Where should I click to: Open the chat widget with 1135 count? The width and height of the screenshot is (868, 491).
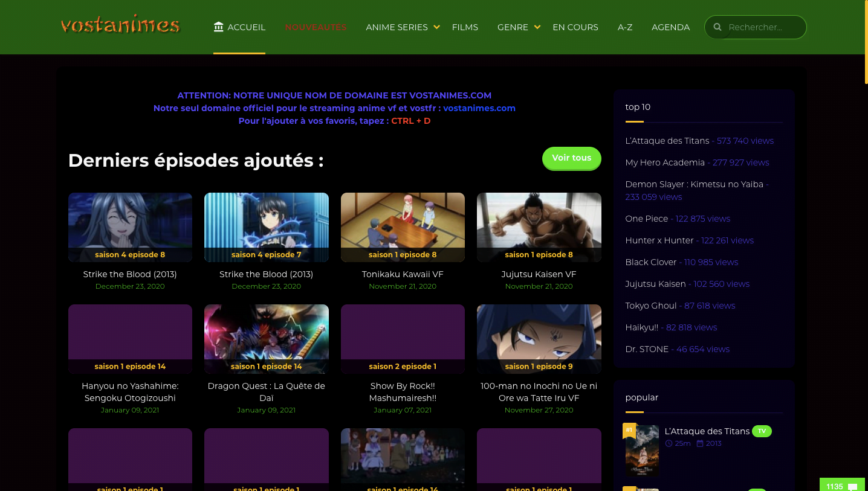(842, 486)
